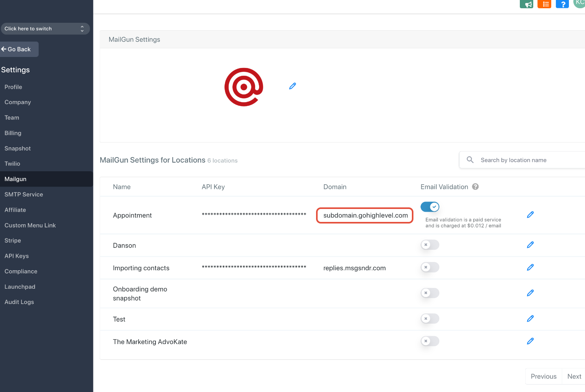Open the blue help question mark icon
Viewport: 585px width, 392px height.
point(562,4)
